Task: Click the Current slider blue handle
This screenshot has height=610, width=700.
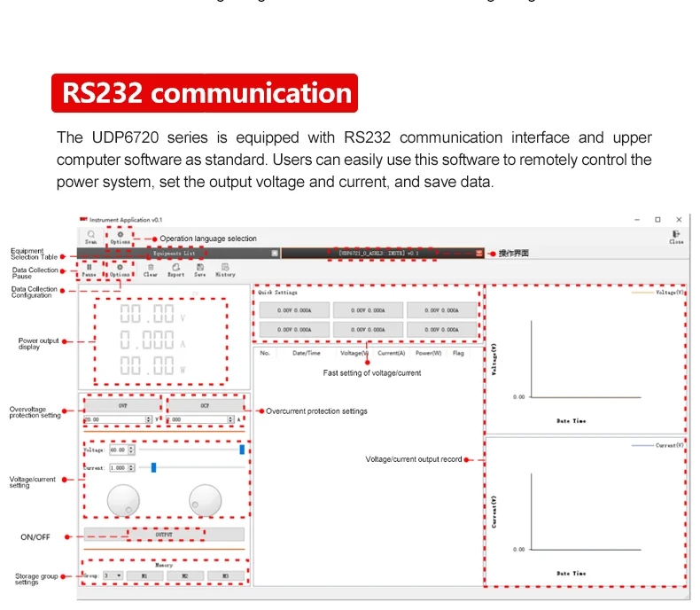Action: click(153, 467)
